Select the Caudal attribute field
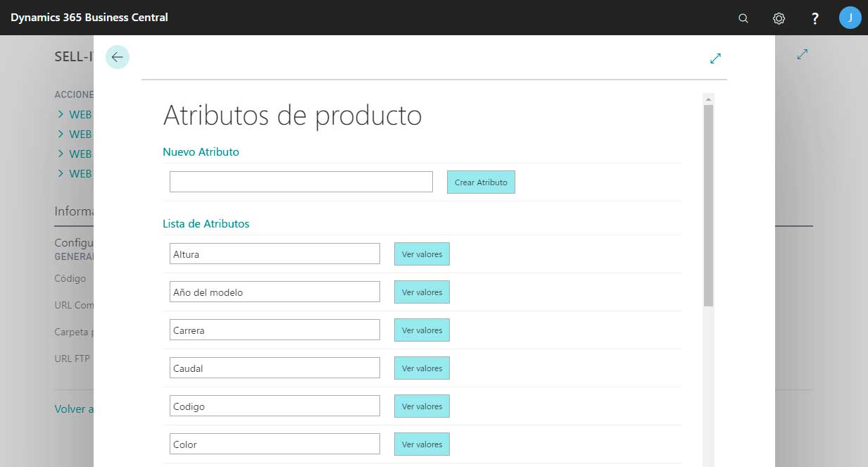 tap(275, 368)
